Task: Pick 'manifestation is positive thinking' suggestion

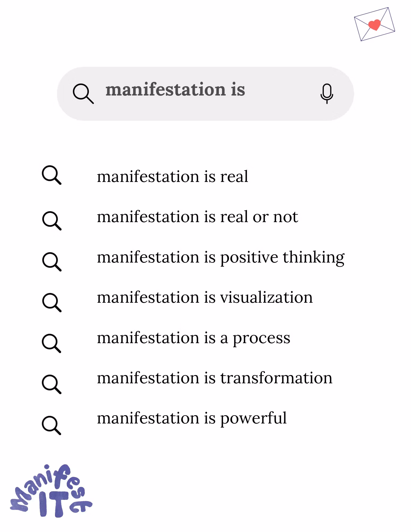Action: (x=221, y=257)
